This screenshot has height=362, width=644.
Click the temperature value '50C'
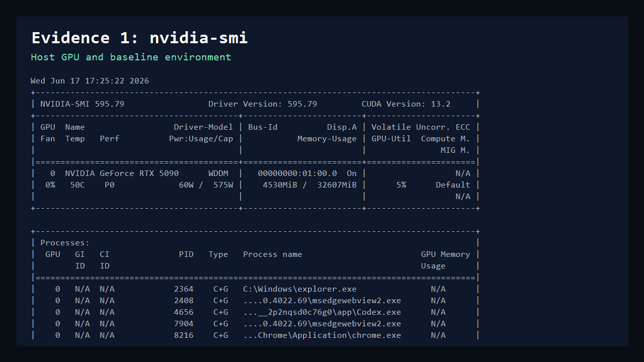pyautogui.click(x=77, y=185)
